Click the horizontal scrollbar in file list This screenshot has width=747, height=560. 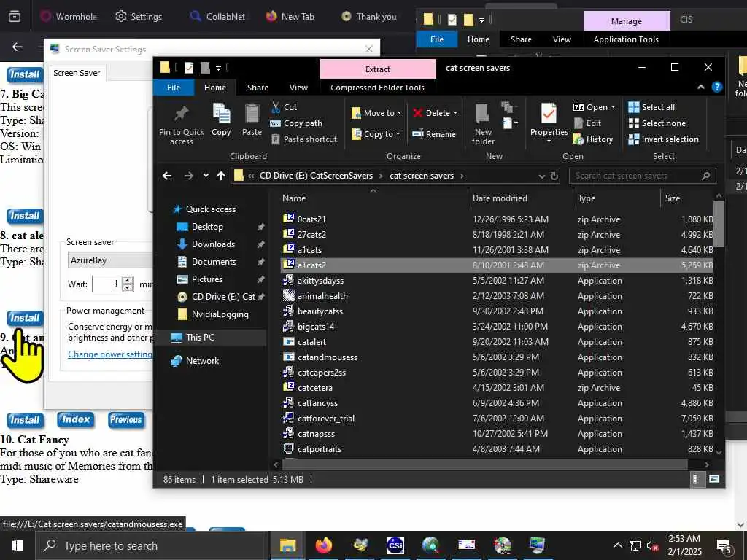485,464
